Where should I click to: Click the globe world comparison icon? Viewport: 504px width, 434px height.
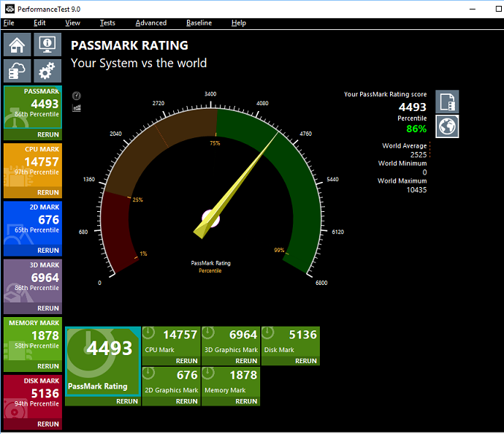coord(447,126)
